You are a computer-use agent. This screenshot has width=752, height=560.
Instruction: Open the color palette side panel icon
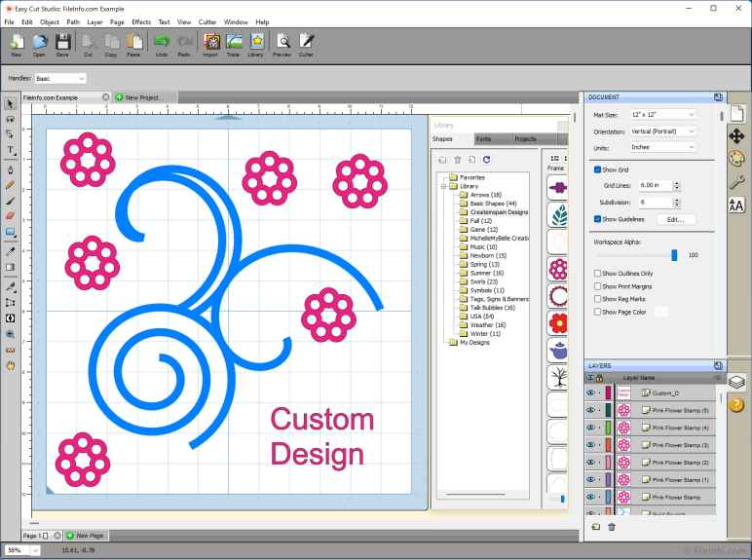736,159
